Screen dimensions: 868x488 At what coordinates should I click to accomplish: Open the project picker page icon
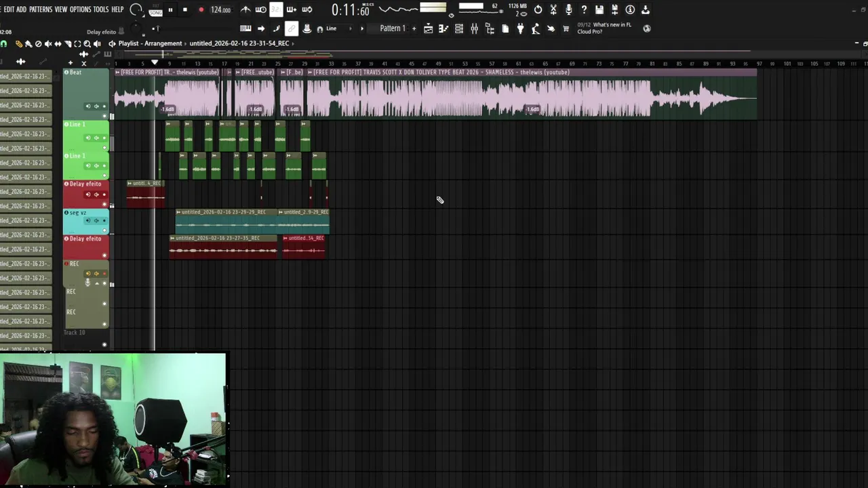[x=505, y=28]
